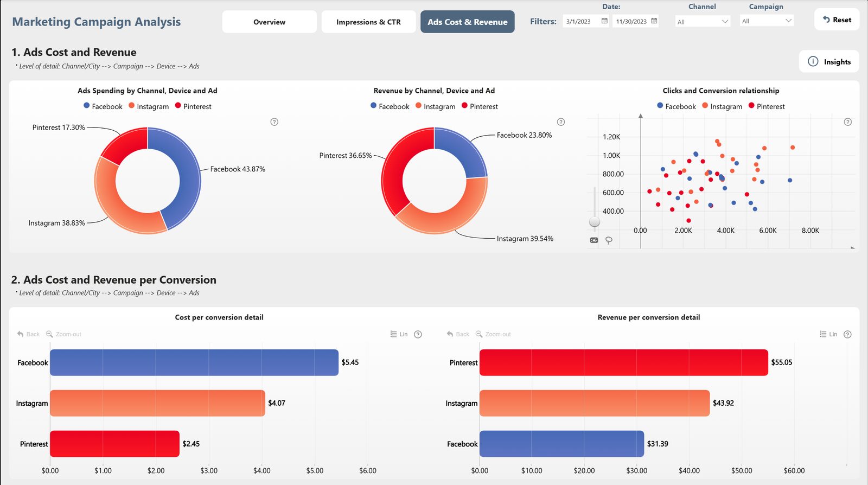
Task: Click the 'Cost per conversion detail' title
Action: [x=219, y=317]
